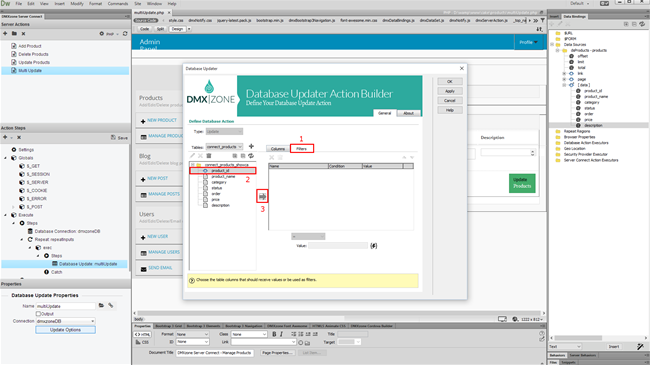Click the Save icon in Action Steps panel

[x=119, y=137]
